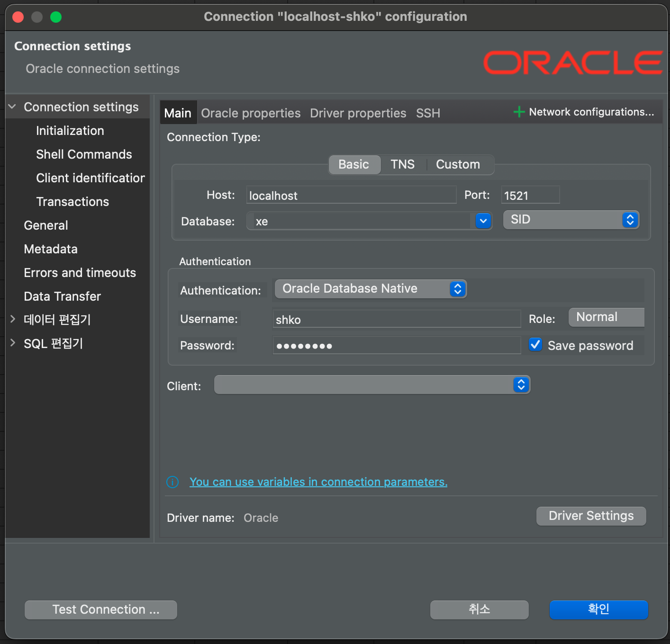Toggle the Save password checkbox
Image resolution: width=670 pixels, height=644 pixels.
click(x=535, y=345)
